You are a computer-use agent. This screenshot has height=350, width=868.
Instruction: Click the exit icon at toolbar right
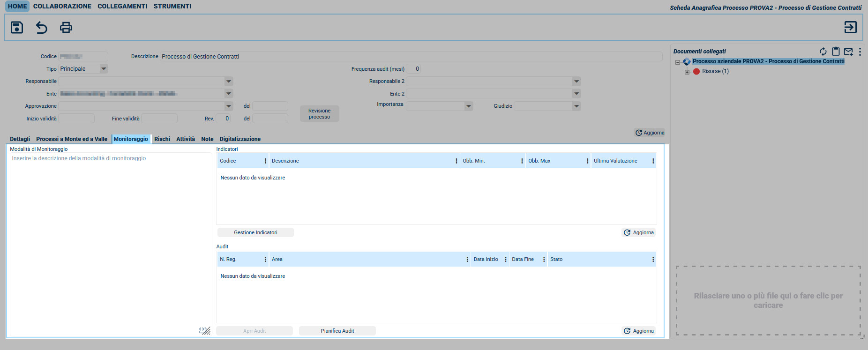[850, 28]
